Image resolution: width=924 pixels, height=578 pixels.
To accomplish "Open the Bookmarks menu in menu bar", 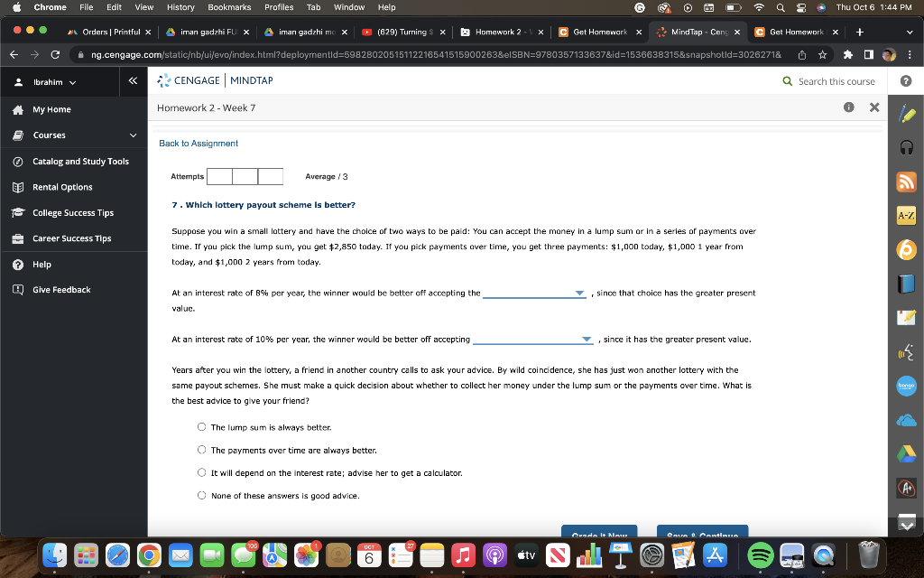I will pos(229,7).
